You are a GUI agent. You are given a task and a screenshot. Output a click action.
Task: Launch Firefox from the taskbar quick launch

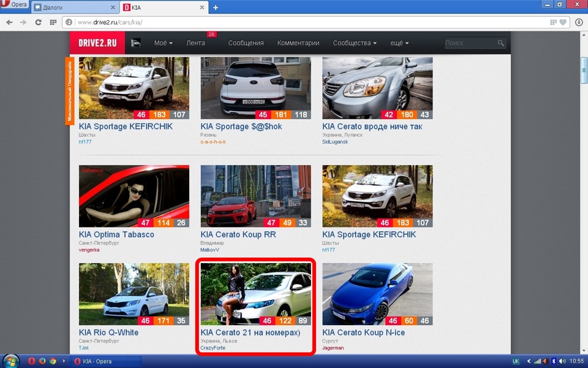point(42,361)
